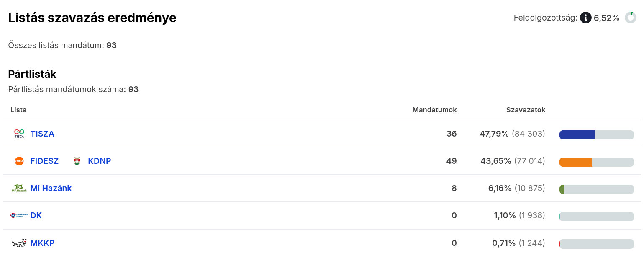644x266 pixels.
Task: Click the info icon next to Feldolgozottság
Action: click(x=585, y=18)
